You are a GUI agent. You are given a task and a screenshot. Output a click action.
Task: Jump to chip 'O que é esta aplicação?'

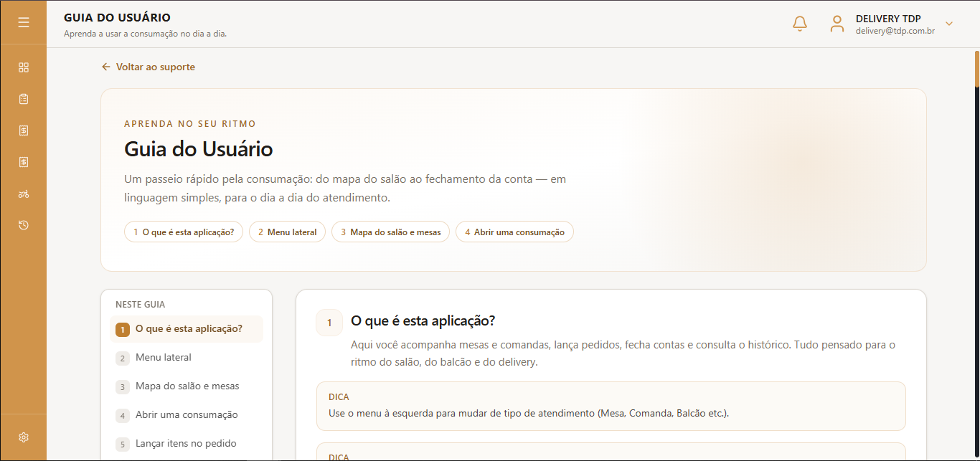(184, 232)
